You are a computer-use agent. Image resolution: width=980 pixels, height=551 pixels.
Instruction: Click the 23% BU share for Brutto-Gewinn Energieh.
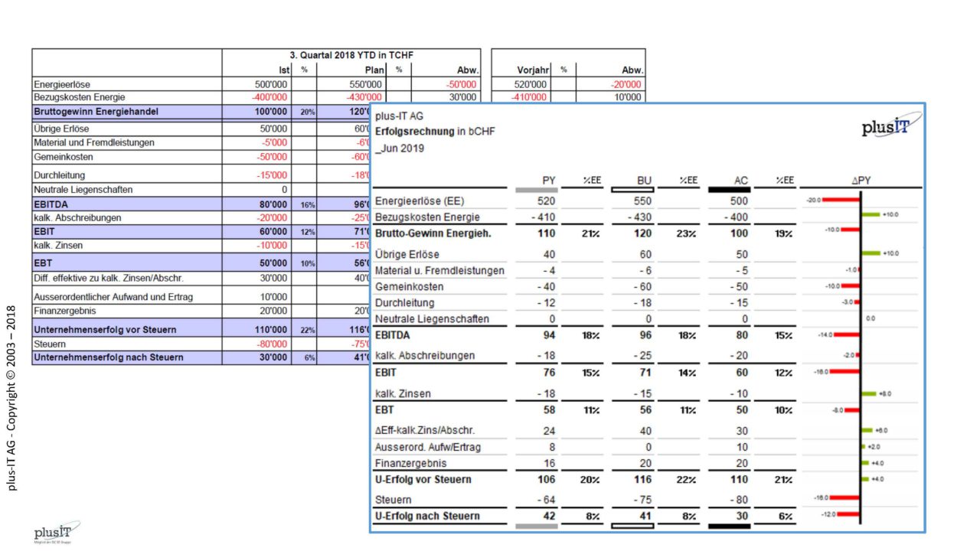pos(687,233)
